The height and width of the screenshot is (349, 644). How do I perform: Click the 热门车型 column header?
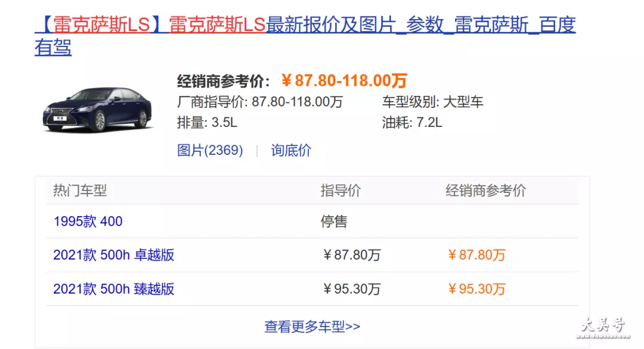[80, 191]
